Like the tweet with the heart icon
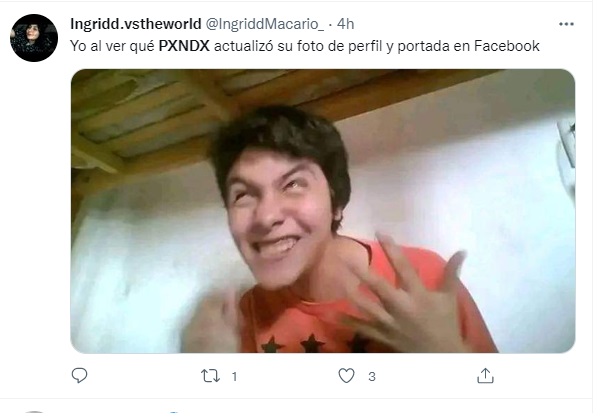The width and height of the screenshot is (616, 418). point(346,376)
